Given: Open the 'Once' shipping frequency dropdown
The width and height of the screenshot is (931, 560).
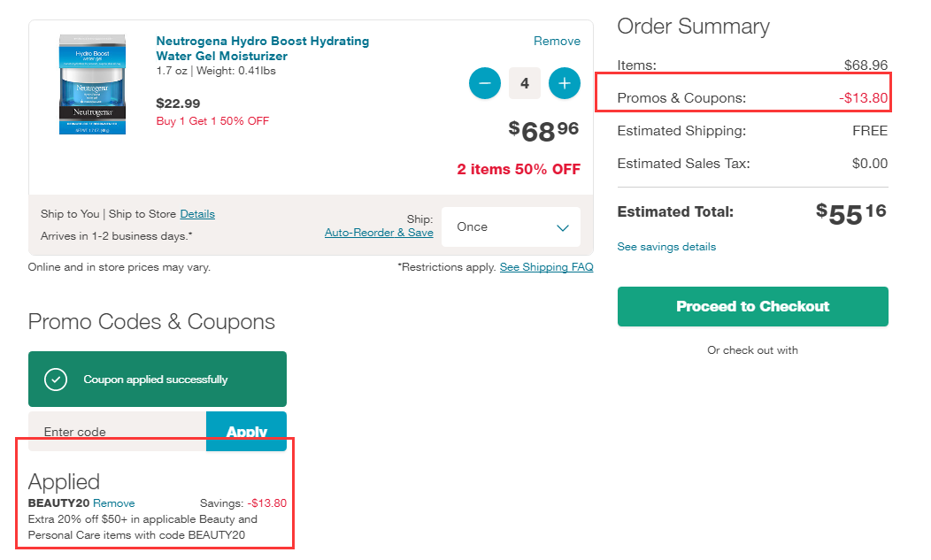Looking at the screenshot, I should click(511, 227).
